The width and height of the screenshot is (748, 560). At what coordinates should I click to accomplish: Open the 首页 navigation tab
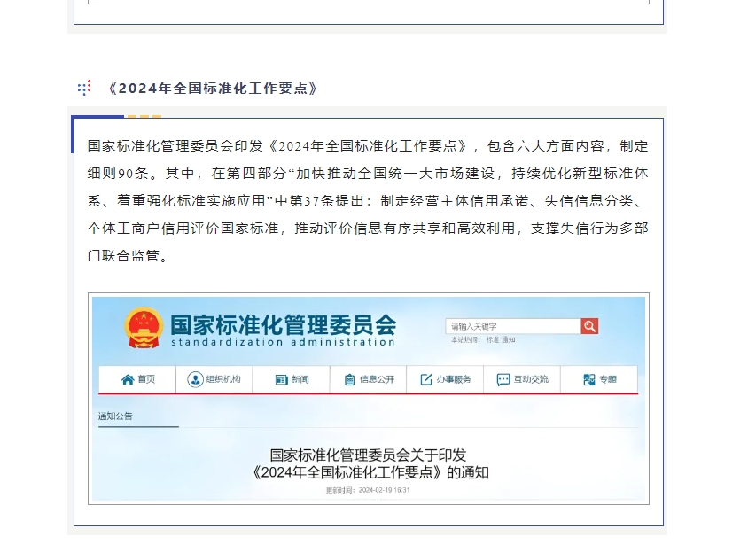click(x=137, y=380)
